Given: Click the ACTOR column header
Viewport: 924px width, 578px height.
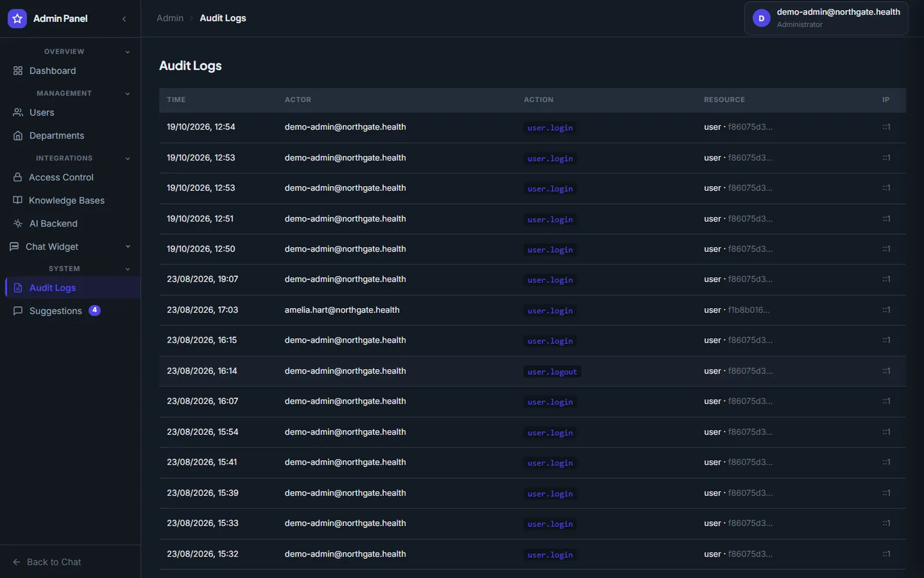Looking at the screenshot, I should (x=298, y=99).
